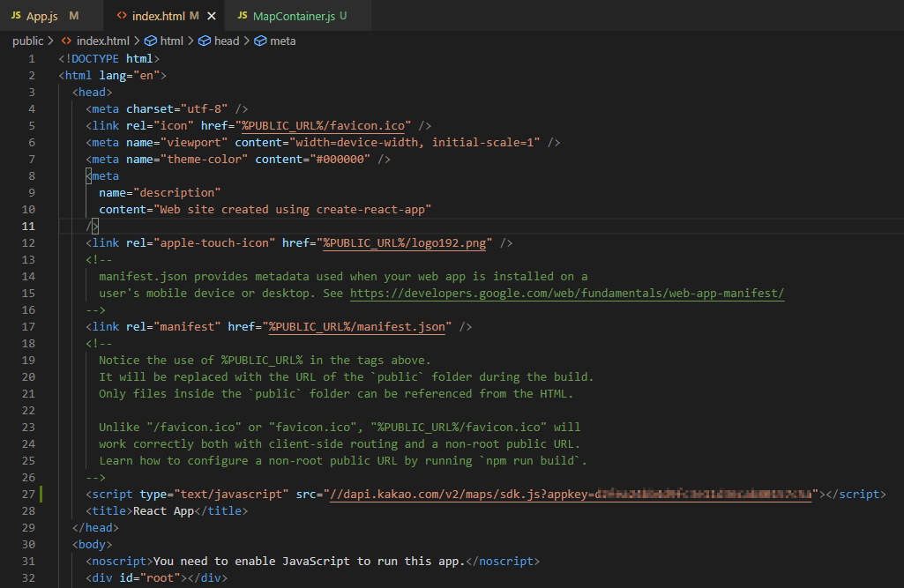Click the rel="apple-touch-icon" attribute

pos(200,242)
